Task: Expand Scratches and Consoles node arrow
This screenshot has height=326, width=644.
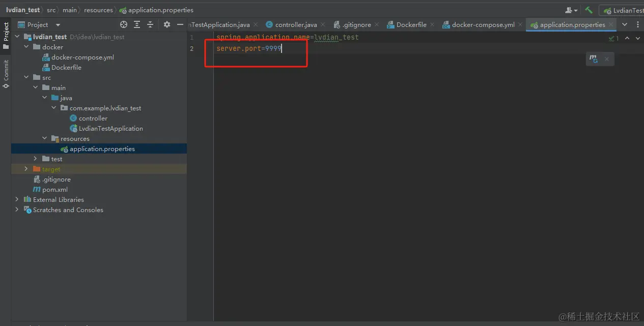Action: pyautogui.click(x=17, y=210)
